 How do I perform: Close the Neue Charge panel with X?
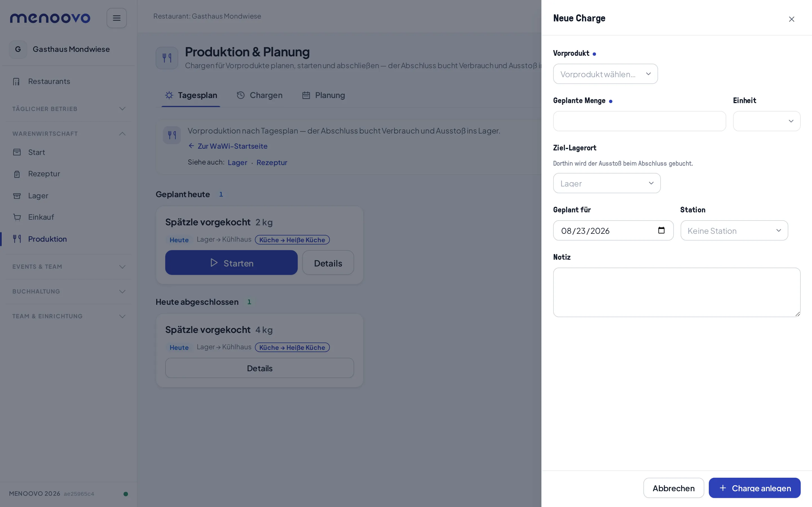tap(791, 19)
